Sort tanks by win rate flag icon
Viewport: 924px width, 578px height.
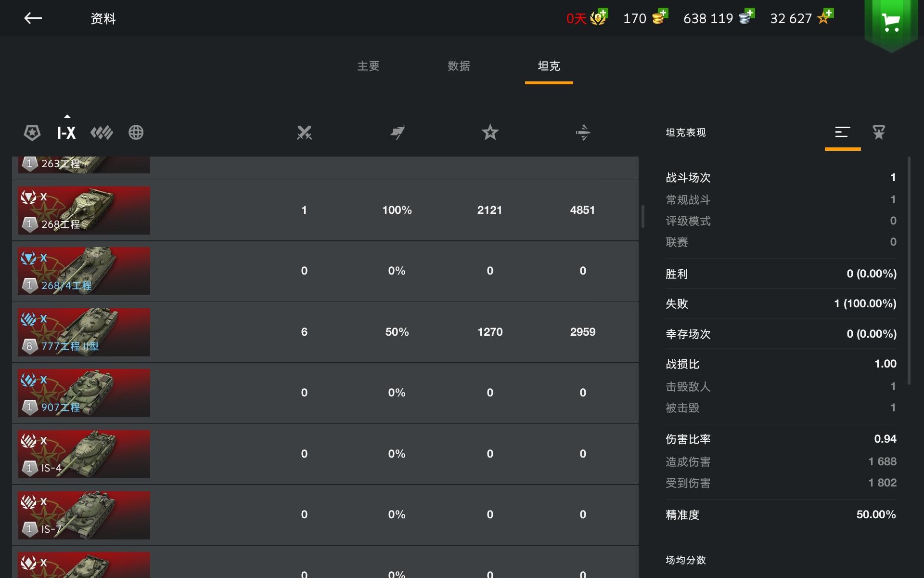(397, 132)
